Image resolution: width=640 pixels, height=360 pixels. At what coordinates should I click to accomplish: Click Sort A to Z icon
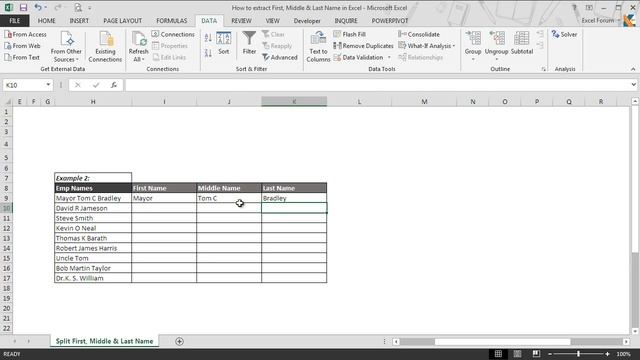coord(208,38)
